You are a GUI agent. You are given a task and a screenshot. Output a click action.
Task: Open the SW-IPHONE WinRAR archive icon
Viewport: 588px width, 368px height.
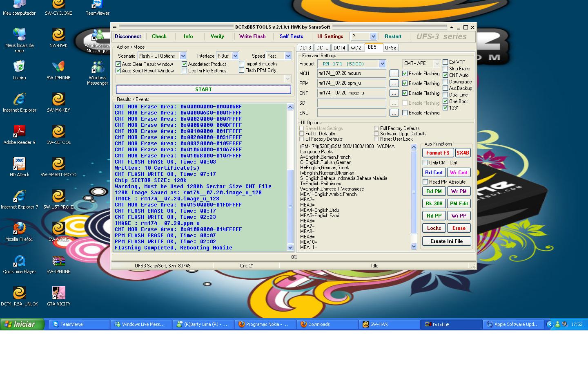point(58,263)
